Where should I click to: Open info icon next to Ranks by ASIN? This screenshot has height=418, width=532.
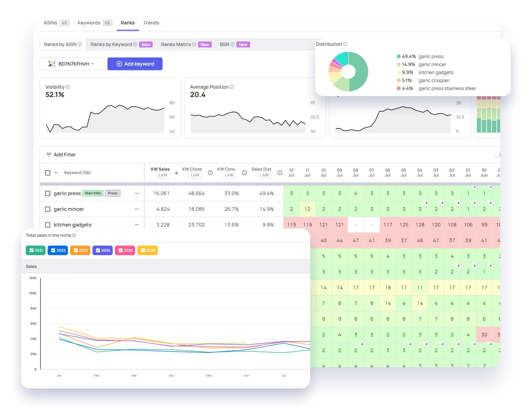[x=80, y=44]
